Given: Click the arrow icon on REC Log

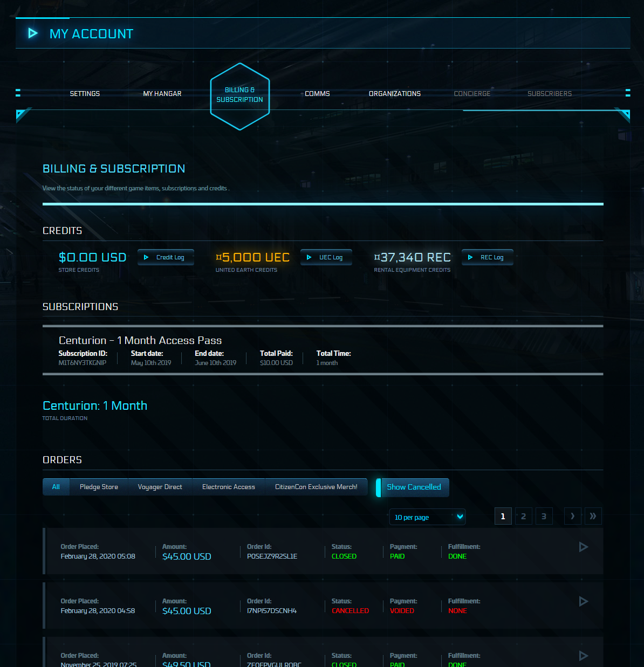Looking at the screenshot, I should pos(470,257).
